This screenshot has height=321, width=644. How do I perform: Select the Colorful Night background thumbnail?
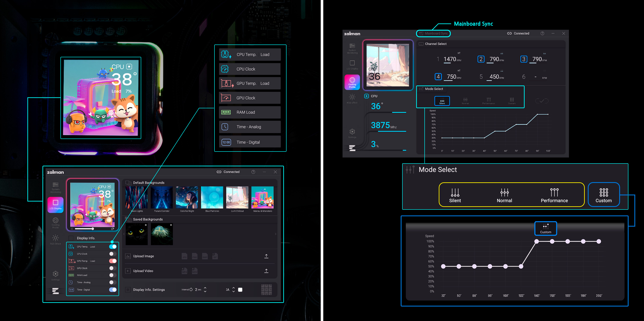(187, 197)
